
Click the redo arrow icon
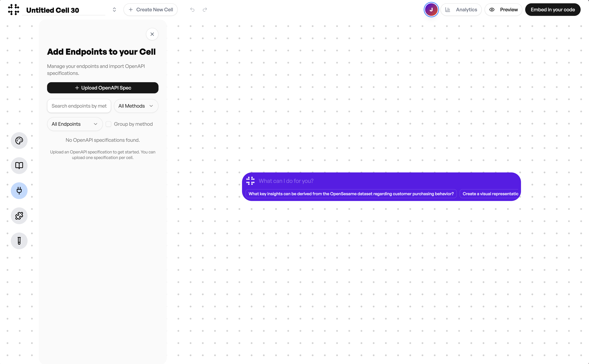tap(205, 10)
